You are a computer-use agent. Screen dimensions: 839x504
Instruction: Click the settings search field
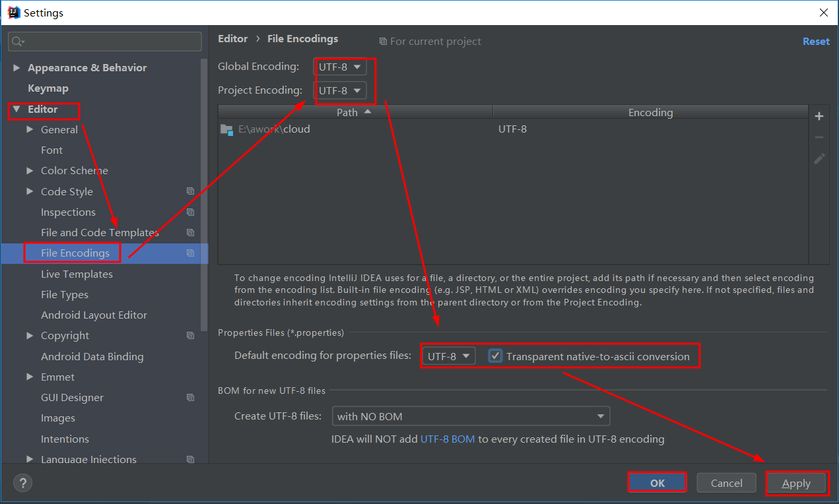coord(105,42)
